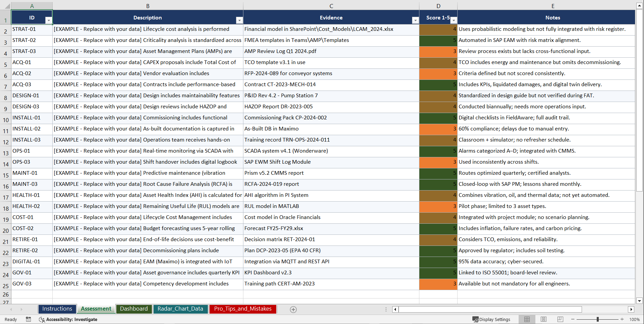This screenshot has width=644, height=324.
Task: Add a new worksheet with the plus button
Action: pyautogui.click(x=293, y=309)
